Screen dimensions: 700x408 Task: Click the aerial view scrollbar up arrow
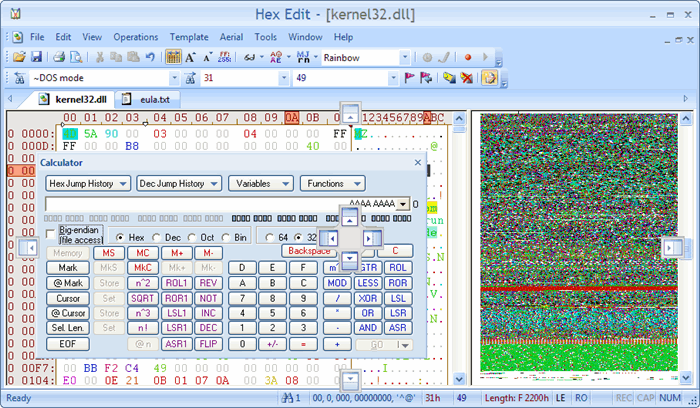(x=686, y=119)
